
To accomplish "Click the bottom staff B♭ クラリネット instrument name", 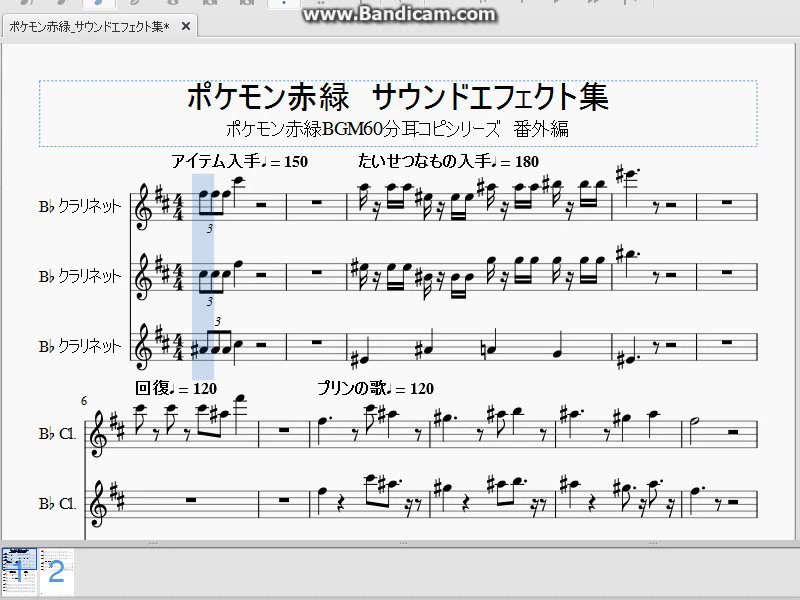I will [80, 346].
